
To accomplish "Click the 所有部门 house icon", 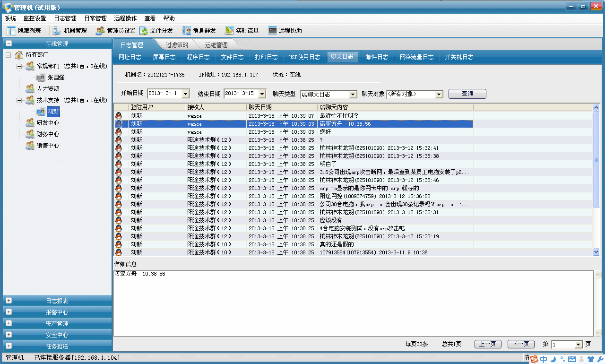I will (19, 55).
